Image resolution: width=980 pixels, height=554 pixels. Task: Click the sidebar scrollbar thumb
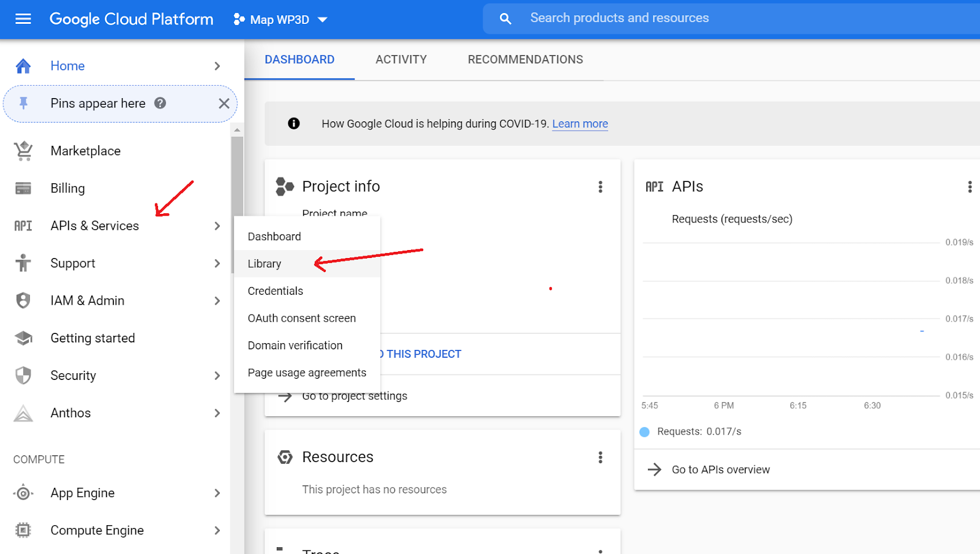click(x=237, y=205)
